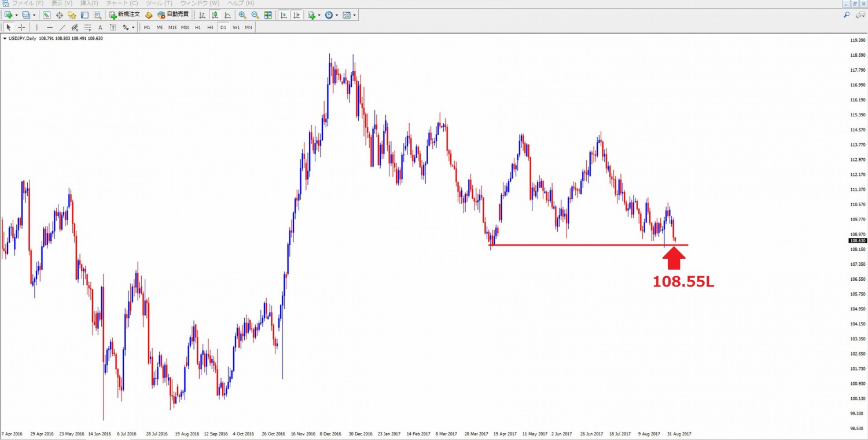868x440 pixels.
Task: Select the Fibonacci retracement tool
Action: tap(87, 27)
